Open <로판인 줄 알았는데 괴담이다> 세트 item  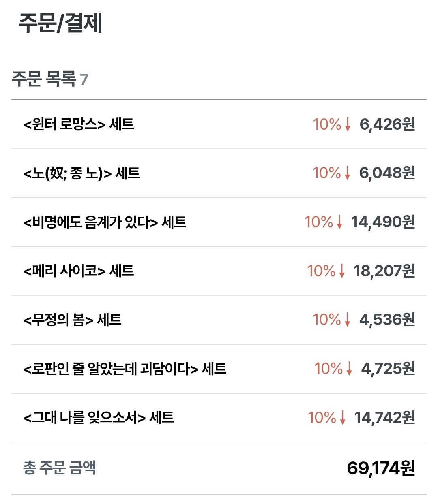[x=219, y=369]
